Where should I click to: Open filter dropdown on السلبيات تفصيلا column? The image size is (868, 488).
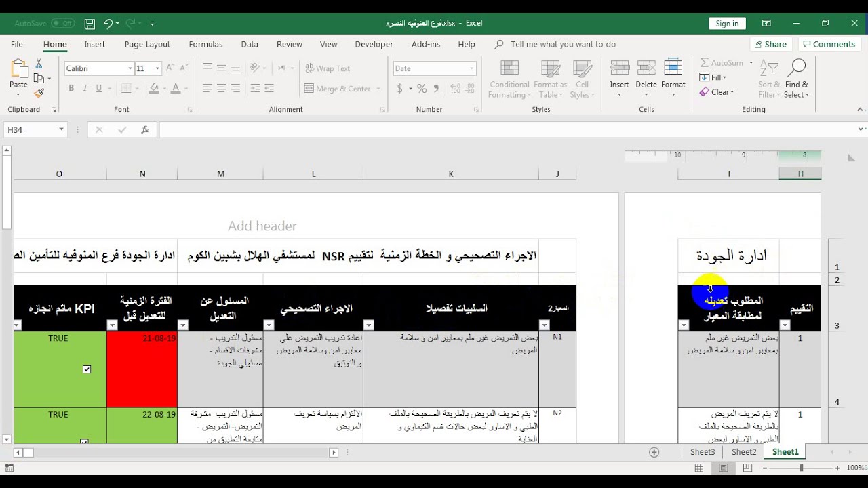pos(368,325)
